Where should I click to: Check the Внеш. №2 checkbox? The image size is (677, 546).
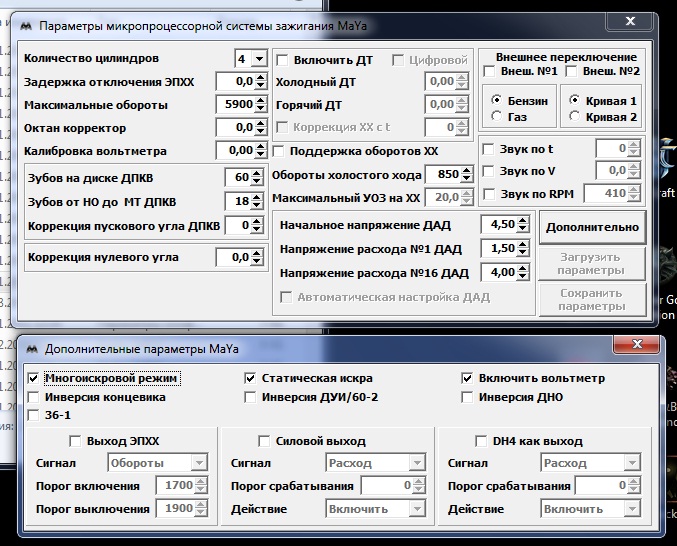click(572, 71)
